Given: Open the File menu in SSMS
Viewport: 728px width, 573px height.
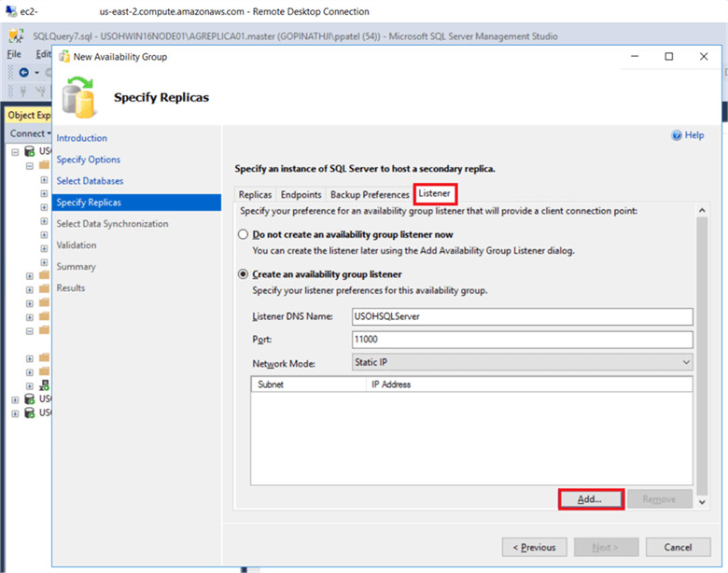Looking at the screenshot, I should (x=14, y=54).
